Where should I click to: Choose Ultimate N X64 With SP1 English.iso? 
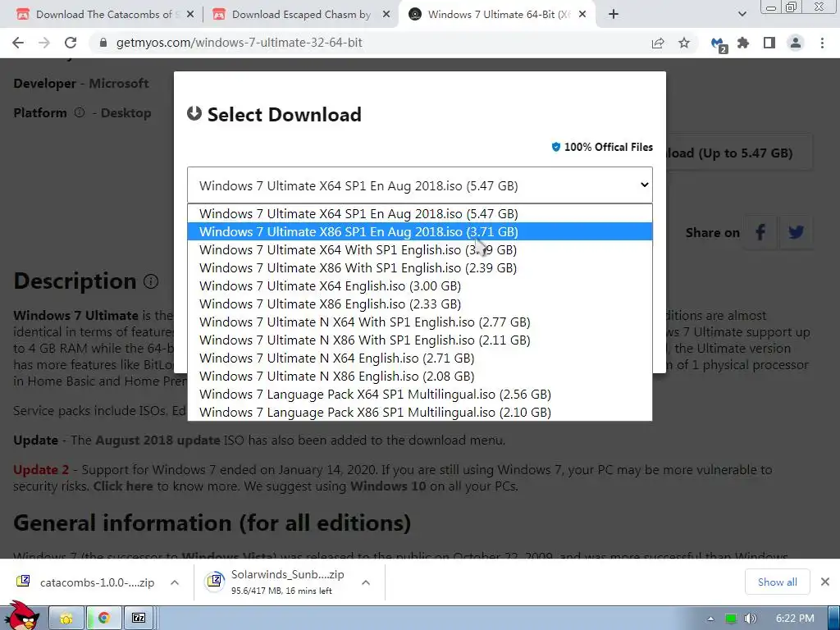coord(419,322)
